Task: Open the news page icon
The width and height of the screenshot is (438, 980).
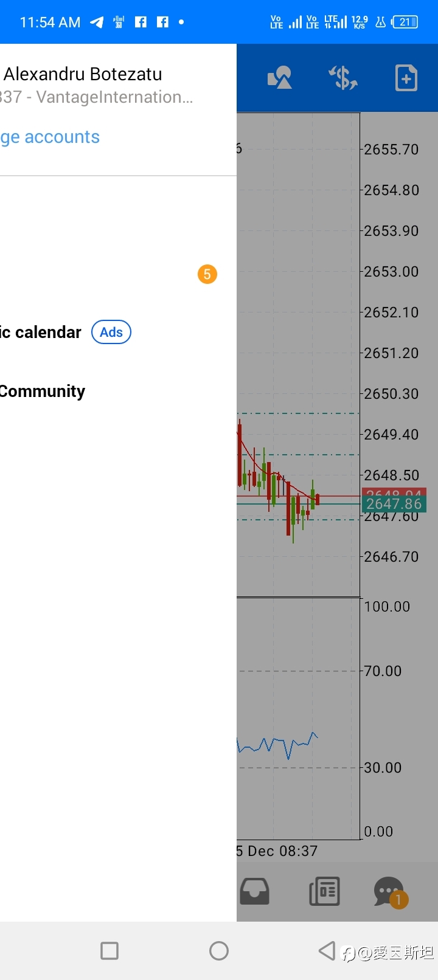Action: [325, 891]
